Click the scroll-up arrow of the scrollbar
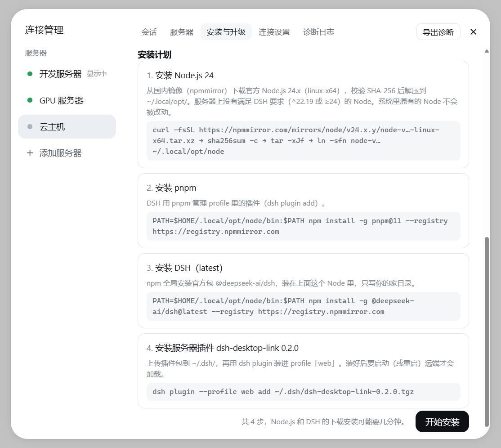Screen dimensions: 501x448 (x=487, y=51)
